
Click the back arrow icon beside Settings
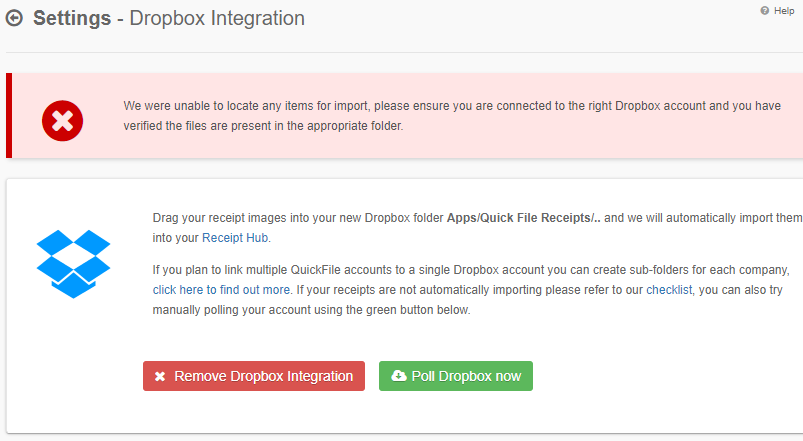(14, 18)
